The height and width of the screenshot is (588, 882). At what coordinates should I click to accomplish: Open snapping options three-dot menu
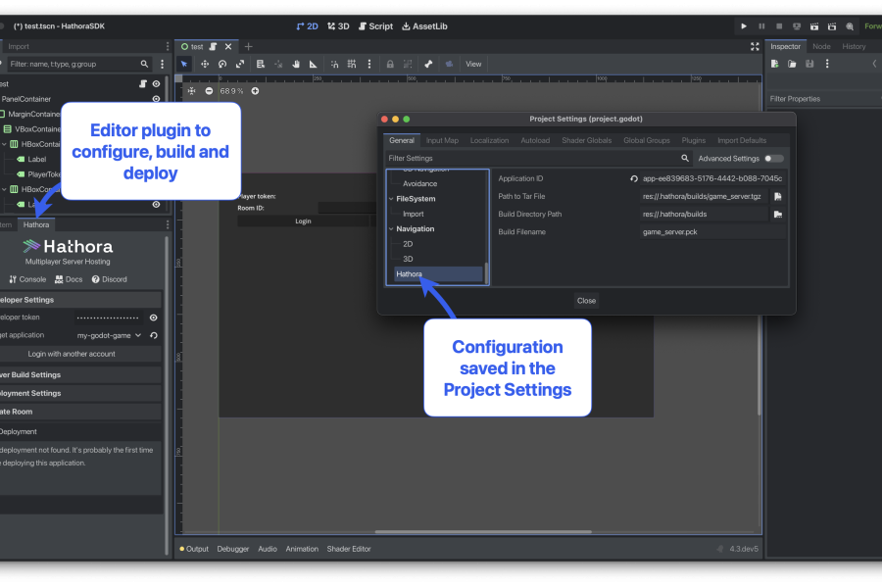pyautogui.click(x=369, y=64)
